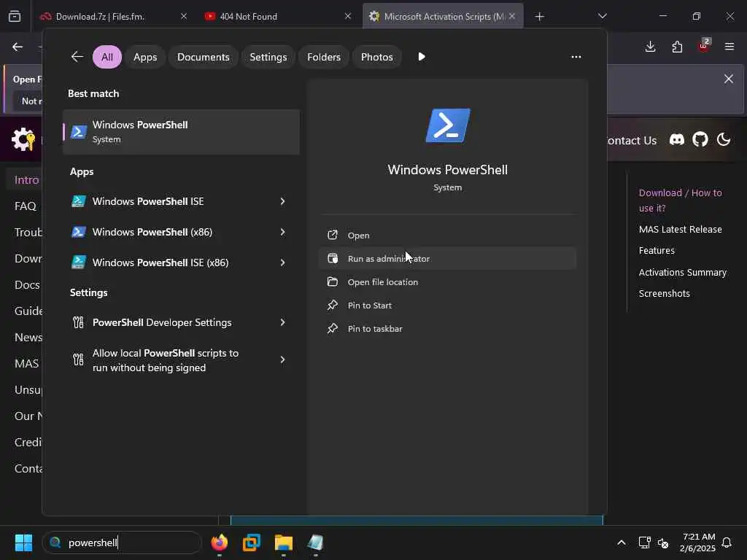
Task: Click browser back arrow
Action: pyautogui.click(x=18, y=46)
